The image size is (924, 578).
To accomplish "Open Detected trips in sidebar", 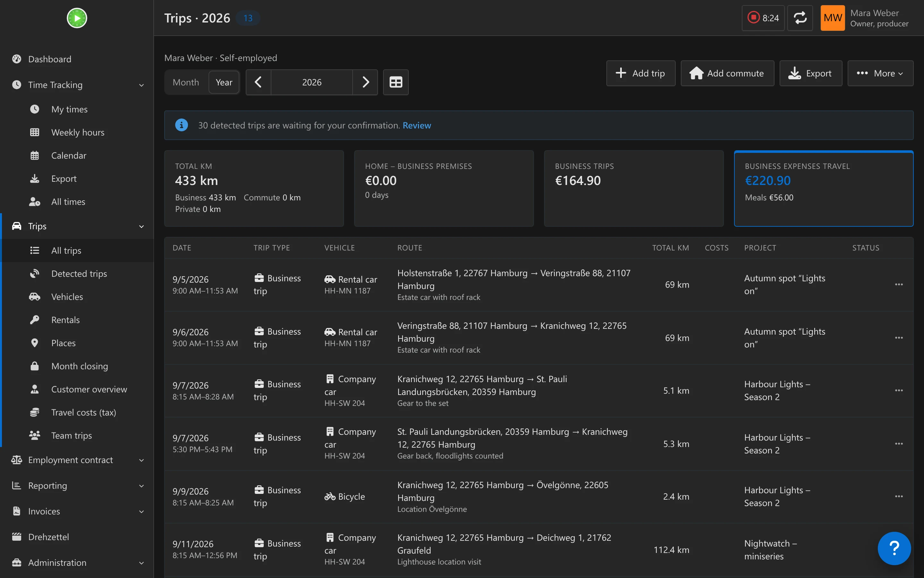I will 77,274.
